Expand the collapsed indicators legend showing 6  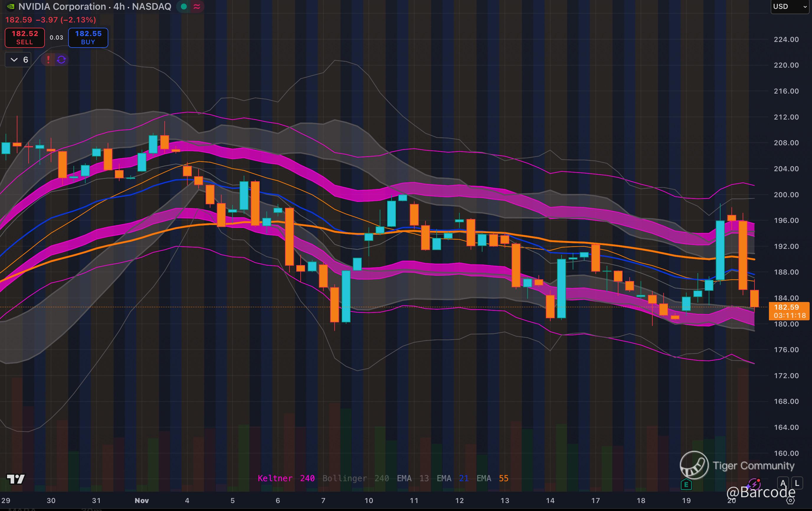(x=19, y=60)
